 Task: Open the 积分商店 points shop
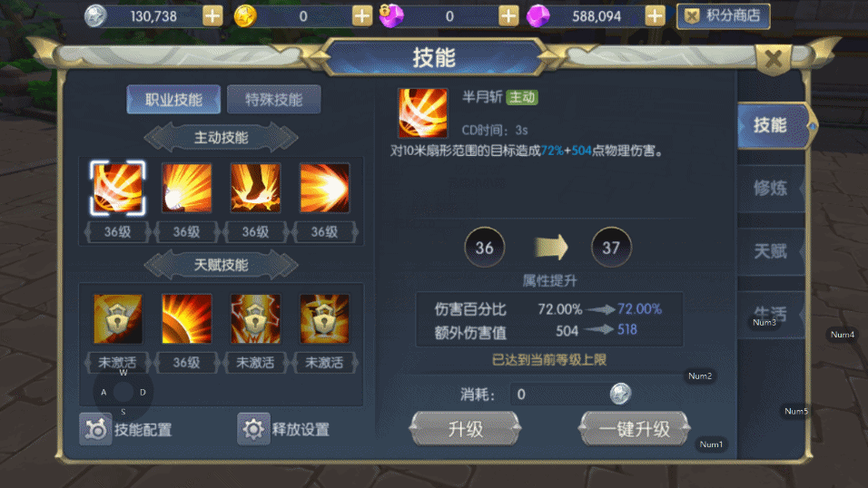(x=724, y=16)
